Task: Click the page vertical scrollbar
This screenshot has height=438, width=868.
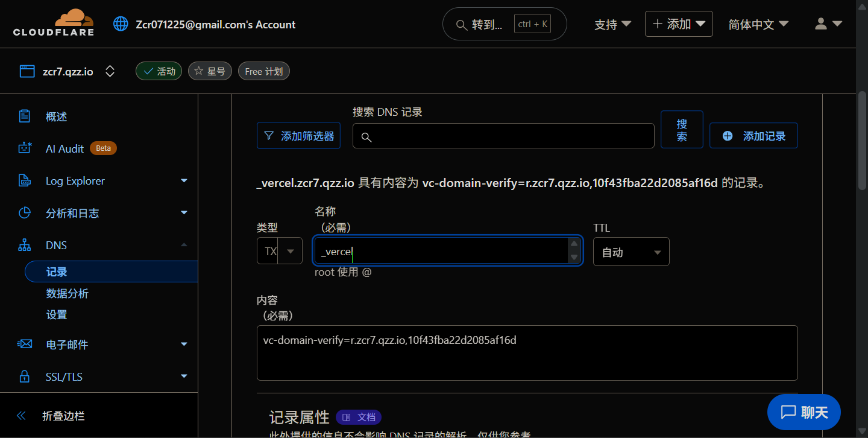Action: tap(863, 140)
